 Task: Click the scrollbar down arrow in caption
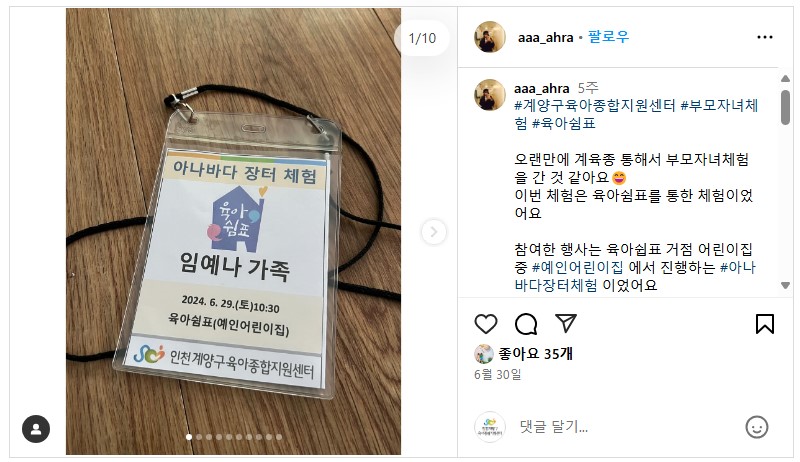[785, 286]
